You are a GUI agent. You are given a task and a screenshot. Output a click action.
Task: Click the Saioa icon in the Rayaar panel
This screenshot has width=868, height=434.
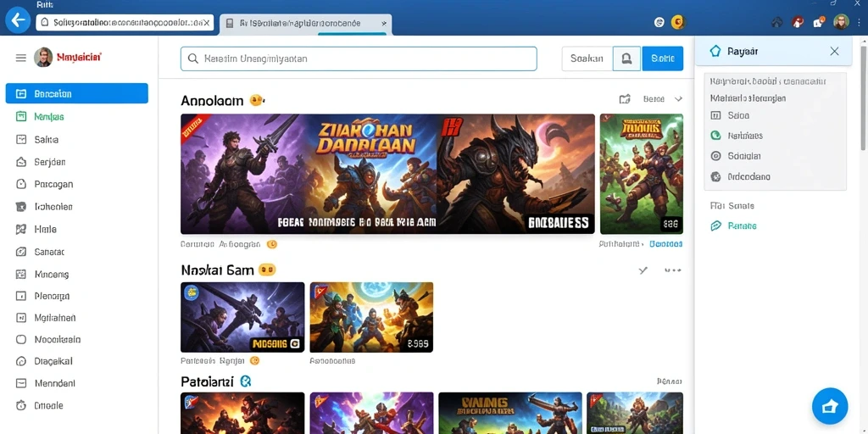tap(715, 115)
